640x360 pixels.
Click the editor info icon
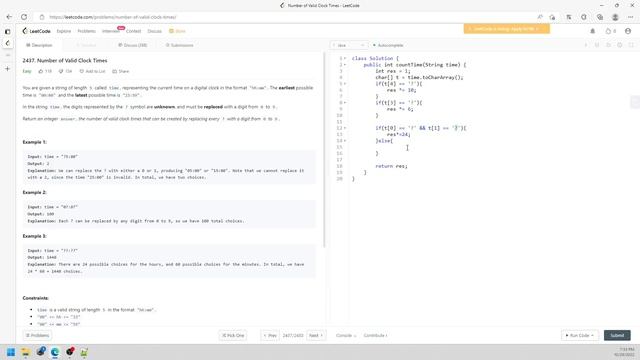585,45
